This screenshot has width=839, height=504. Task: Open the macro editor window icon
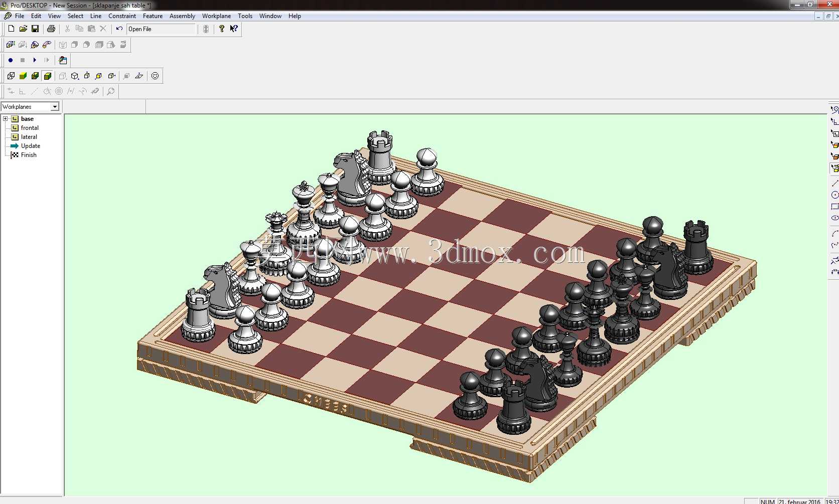coord(63,60)
